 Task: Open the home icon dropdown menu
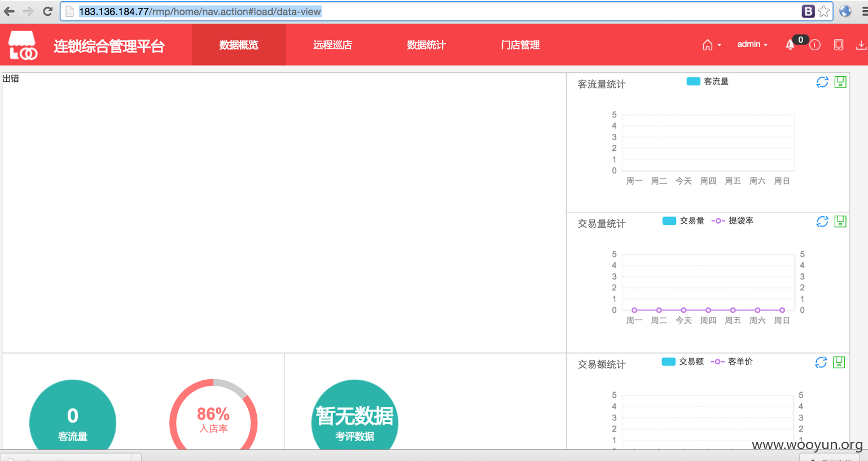(711, 45)
